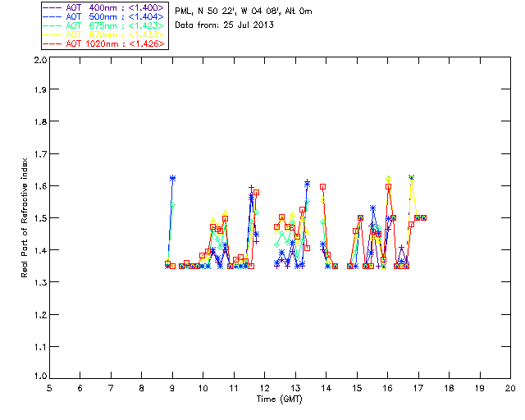Image resolution: width=525 pixels, height=420 pixels.
Task: Click the hour 6 label on time axis
Action: [x=80, y=388]
